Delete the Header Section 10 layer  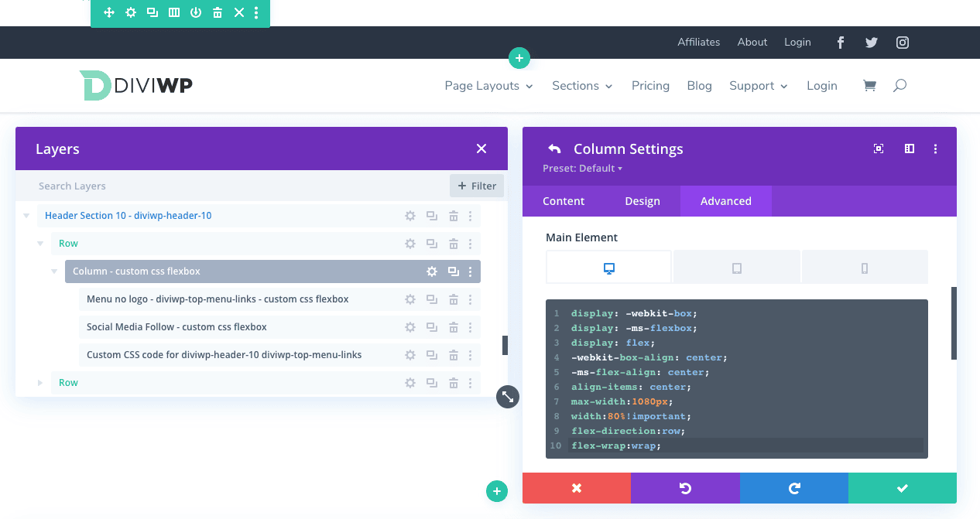tap(454, 216)
